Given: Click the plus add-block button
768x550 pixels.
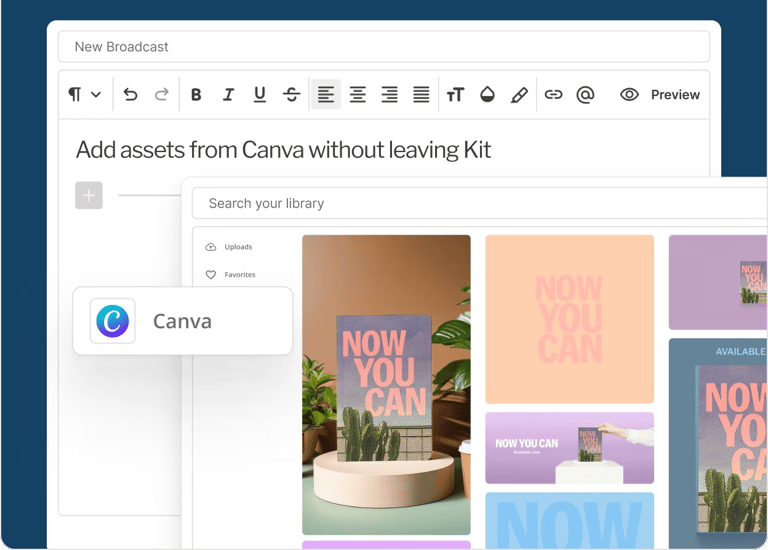Looking at the screenshot, I should click(89, 195).
